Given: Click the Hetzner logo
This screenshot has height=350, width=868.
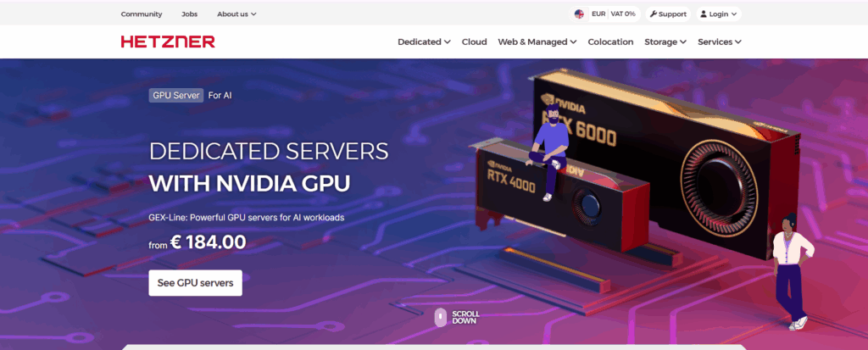Looking at the screenshot, I should [168, 42].
